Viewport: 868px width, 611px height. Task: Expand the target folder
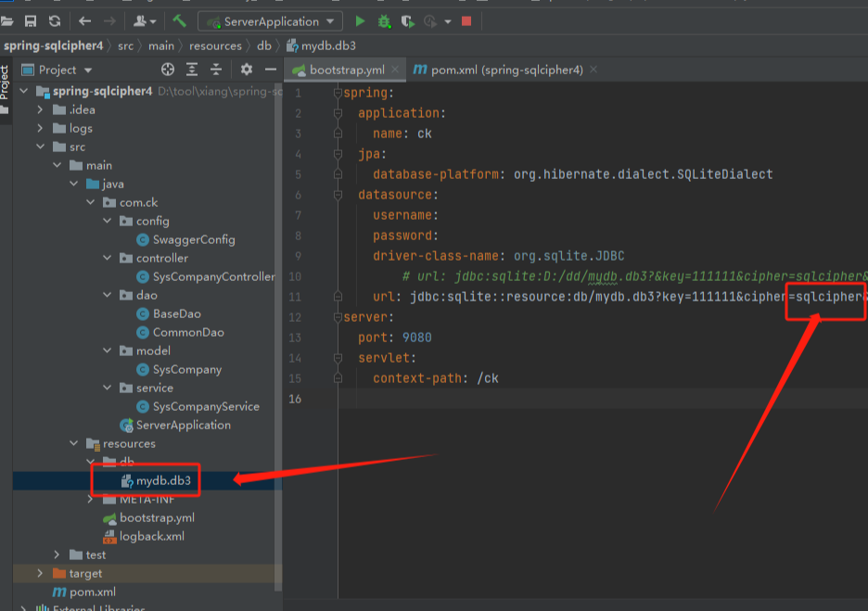coord(40,573)
